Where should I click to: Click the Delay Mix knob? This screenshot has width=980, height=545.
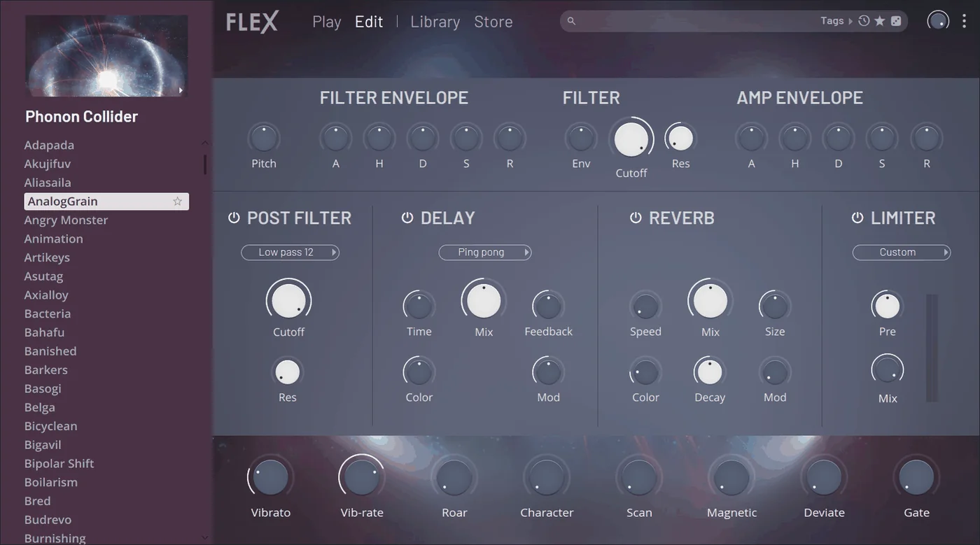point(484,301)
